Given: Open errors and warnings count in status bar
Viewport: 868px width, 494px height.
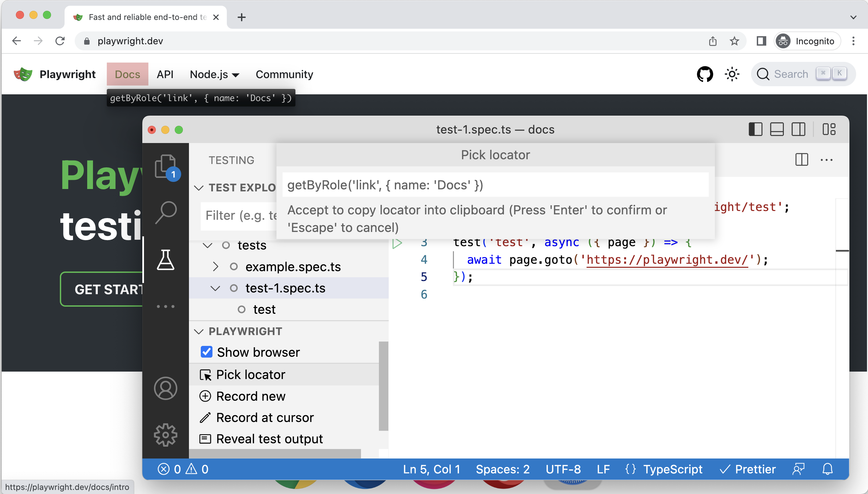Looking at the screenshot, I should [183, 469].
